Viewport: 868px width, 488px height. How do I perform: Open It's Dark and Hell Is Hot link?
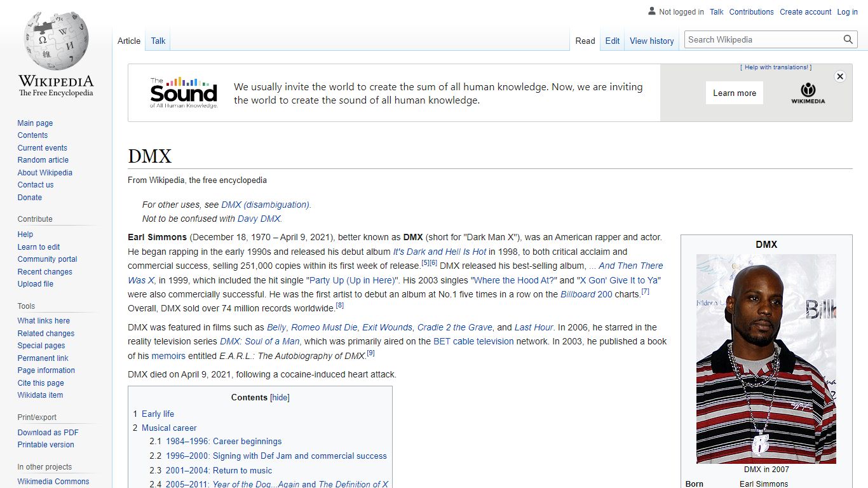[440, 252]
